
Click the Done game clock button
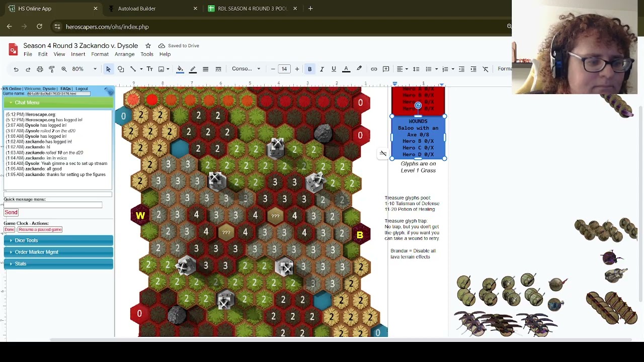9,230
